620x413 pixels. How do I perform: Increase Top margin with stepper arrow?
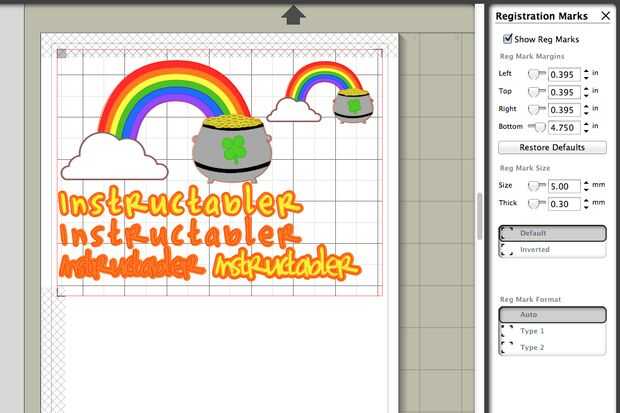point(586,89)
